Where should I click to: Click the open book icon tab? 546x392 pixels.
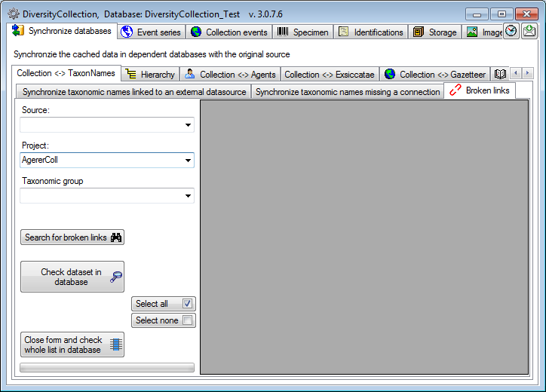click(x=500, y=74)
